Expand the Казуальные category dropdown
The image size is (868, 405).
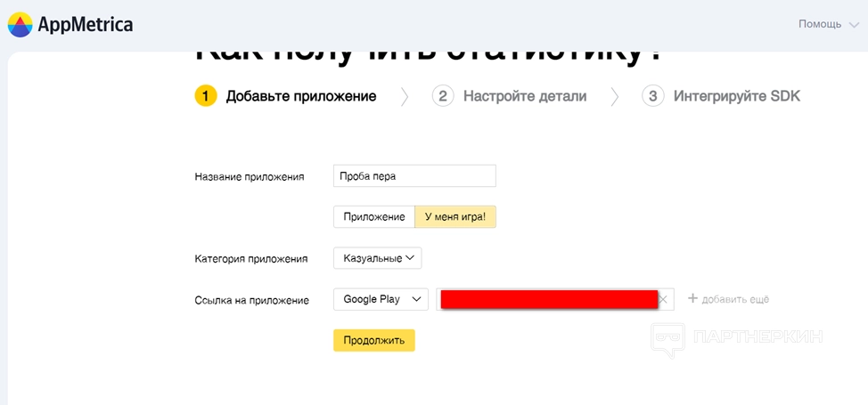click(x=377, y=258)
